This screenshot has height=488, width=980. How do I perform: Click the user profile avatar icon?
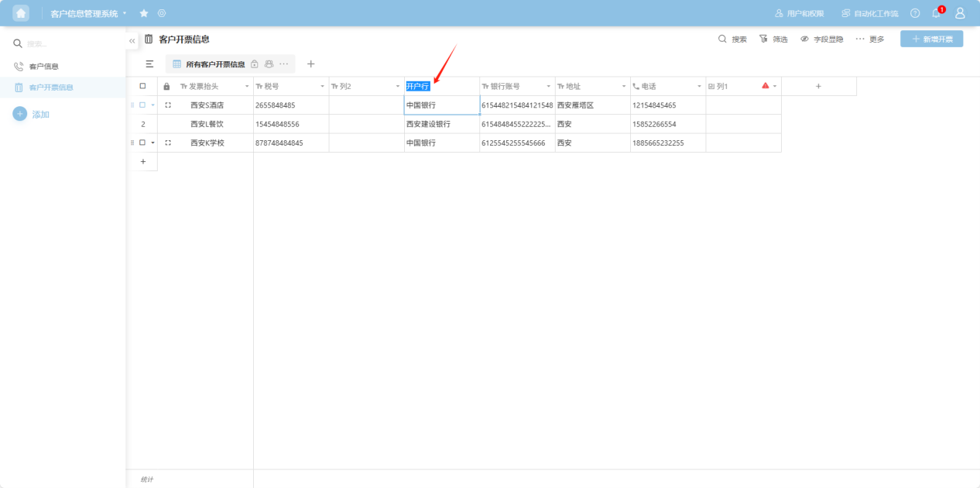pyautogui.click(x=960, y=13)
